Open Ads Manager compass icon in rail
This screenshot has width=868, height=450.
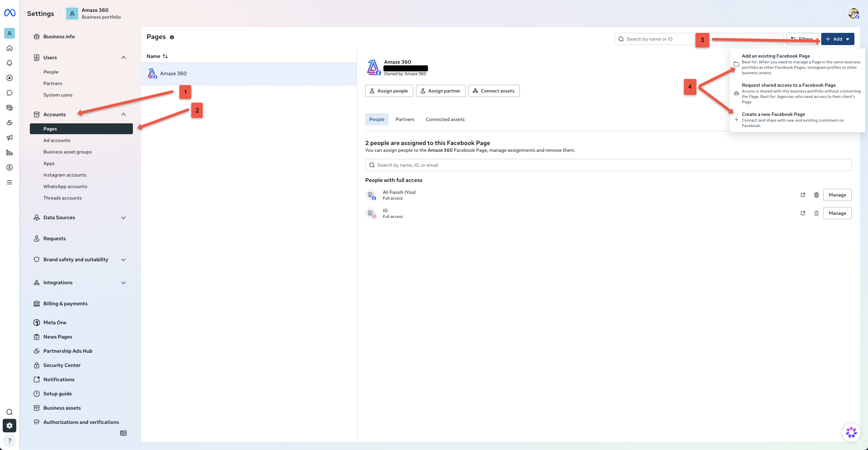point(9,78)
